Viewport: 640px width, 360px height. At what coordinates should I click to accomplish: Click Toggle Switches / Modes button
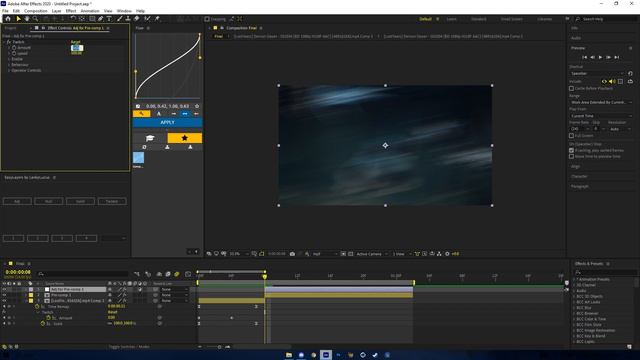tap(129, 347)
